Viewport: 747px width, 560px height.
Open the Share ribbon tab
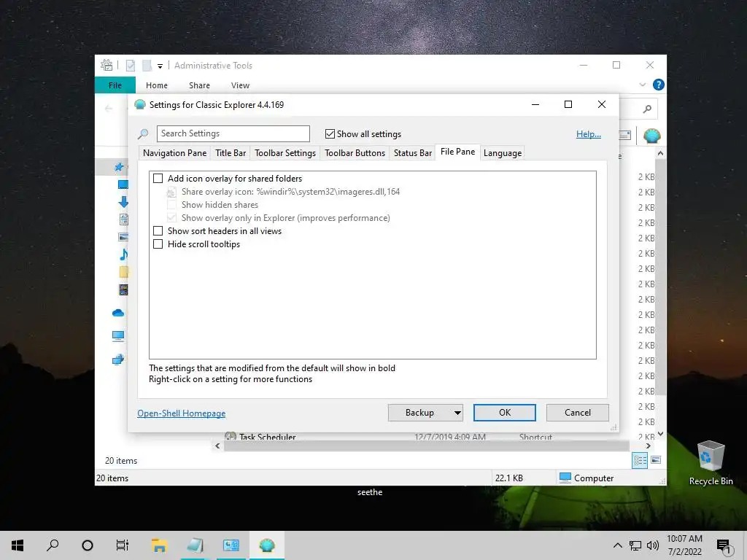tap(199, 85)
